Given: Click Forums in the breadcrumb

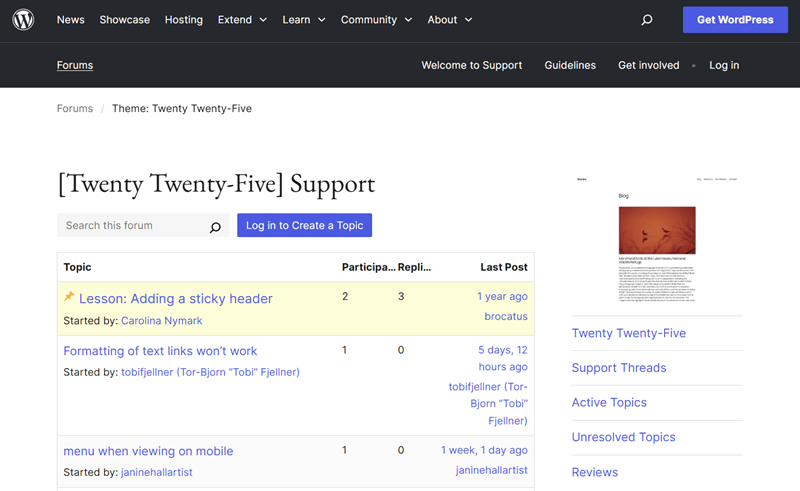Looking at the screenshot, I should click(75, 109).
